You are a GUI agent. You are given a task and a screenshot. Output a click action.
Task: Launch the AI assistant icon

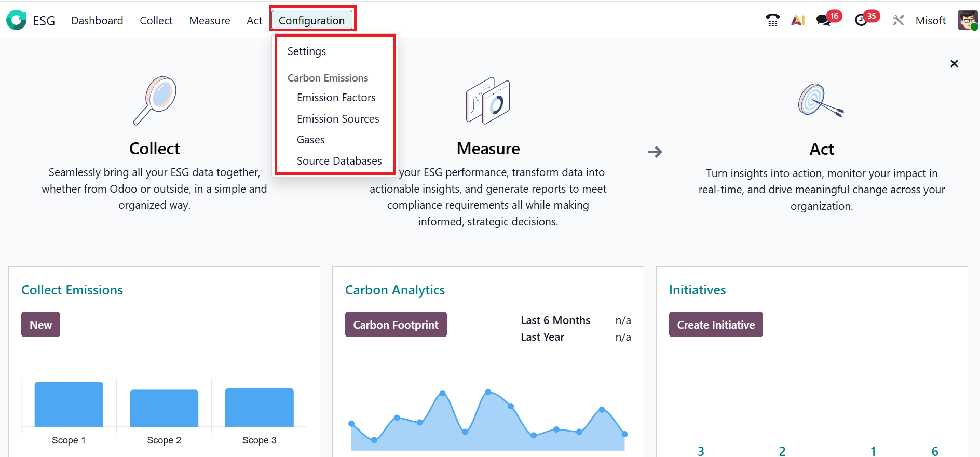pyautogui.click(x=798, y=20)
